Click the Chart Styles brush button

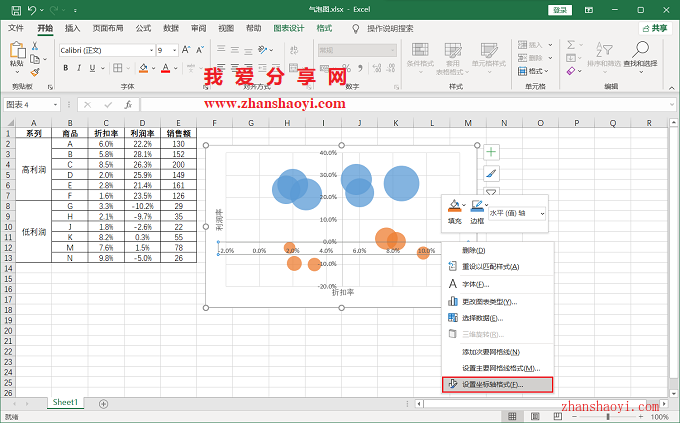[x=491, y=174]
